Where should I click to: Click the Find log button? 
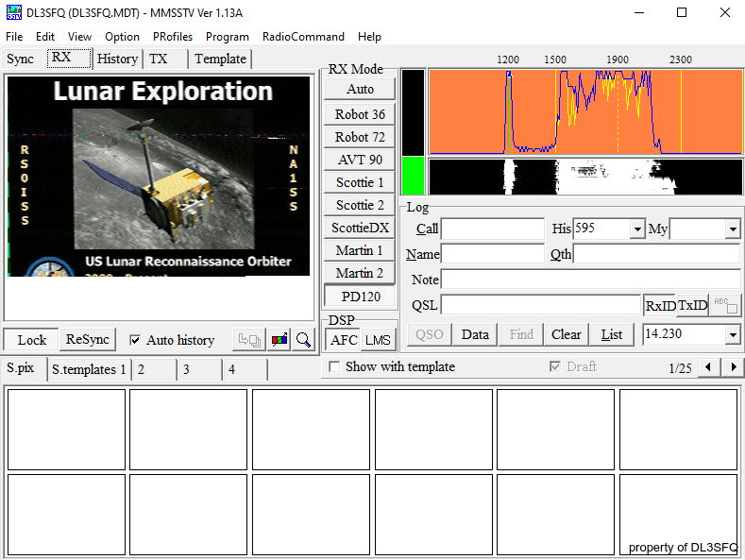tap(521, 334)
